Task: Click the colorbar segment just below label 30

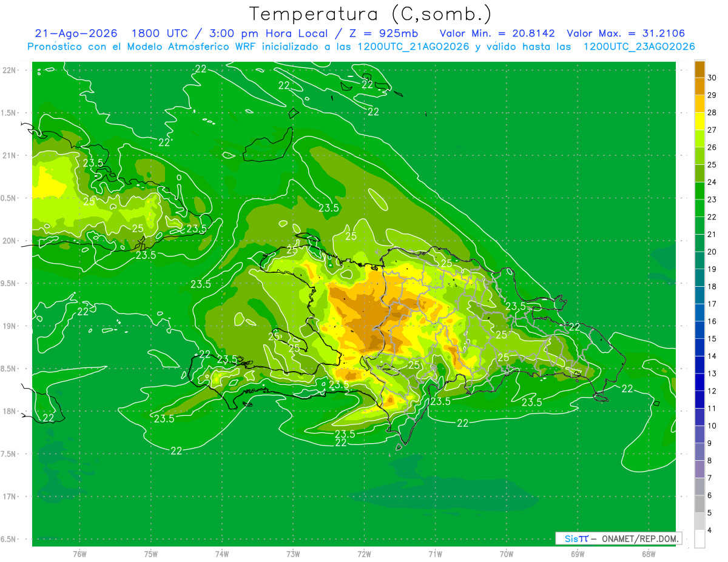Action: coord(699,86)
